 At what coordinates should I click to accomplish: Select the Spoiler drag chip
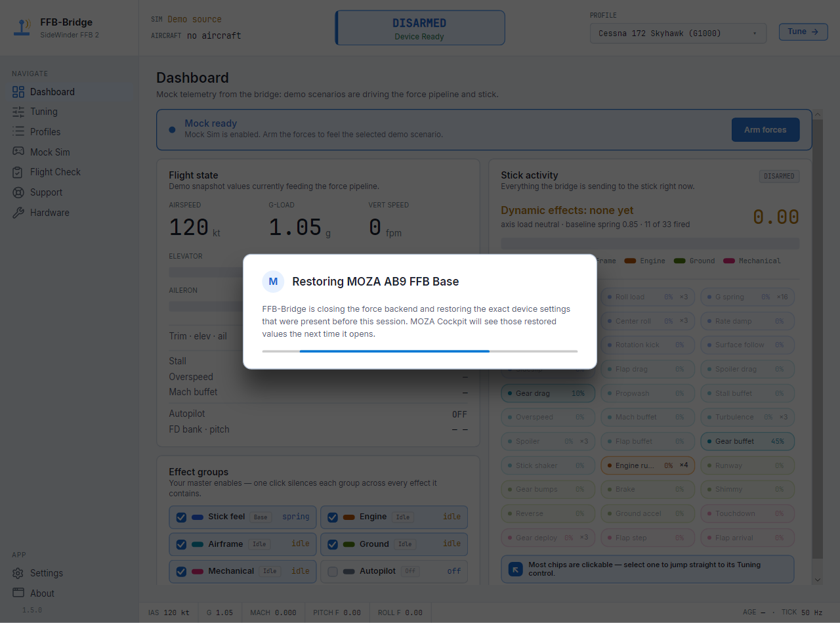pos(747,369)
